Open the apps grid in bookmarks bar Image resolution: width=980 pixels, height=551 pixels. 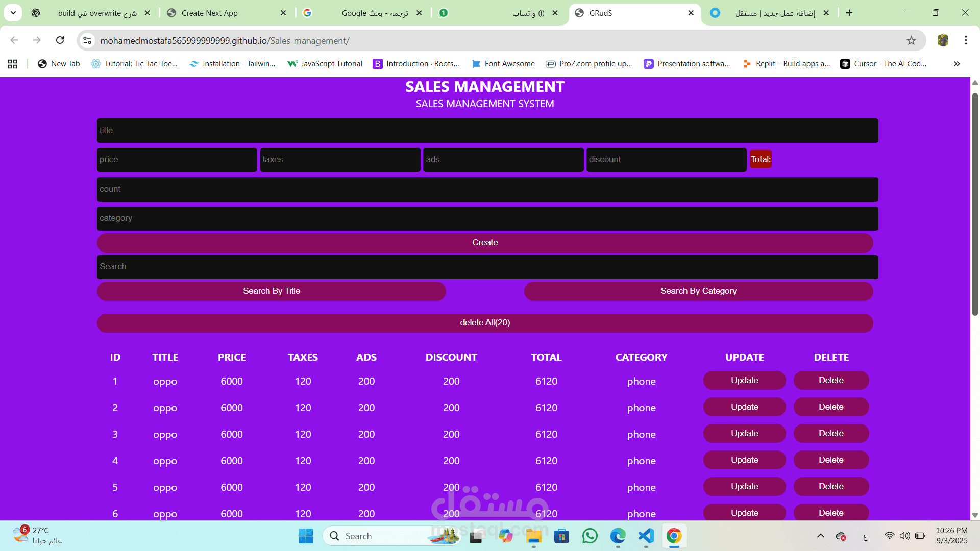(x=13, y=64)
